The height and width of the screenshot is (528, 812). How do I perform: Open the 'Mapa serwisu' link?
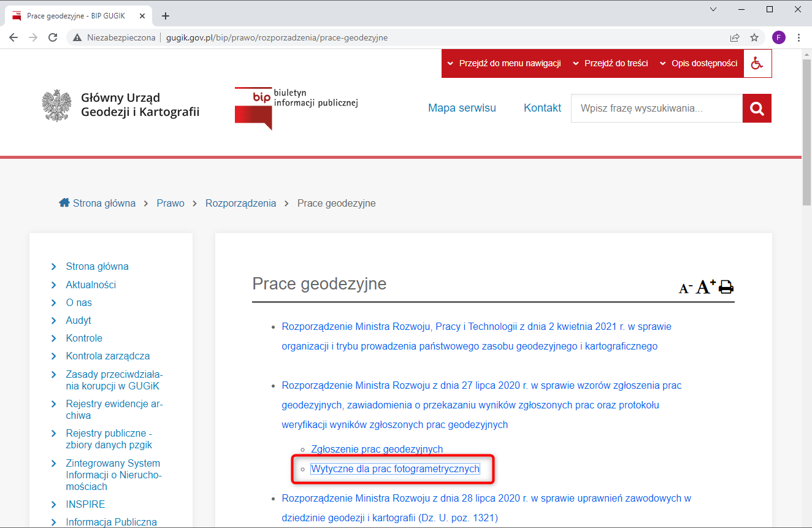click(462, 108)
